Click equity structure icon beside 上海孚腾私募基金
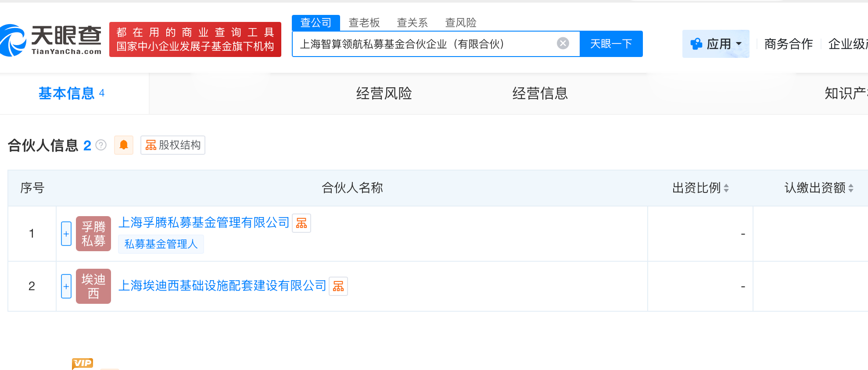 point(301,223)
